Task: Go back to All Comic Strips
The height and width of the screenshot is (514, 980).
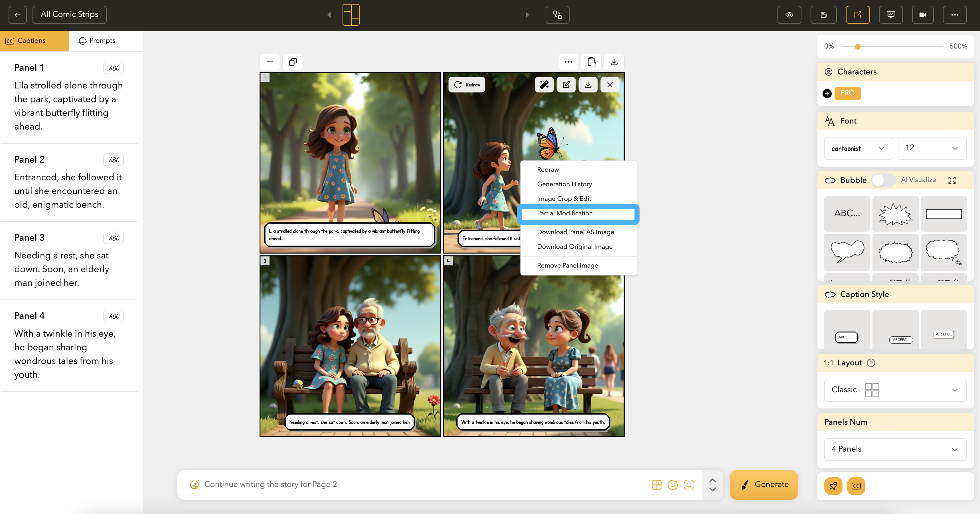Action: 69,15
